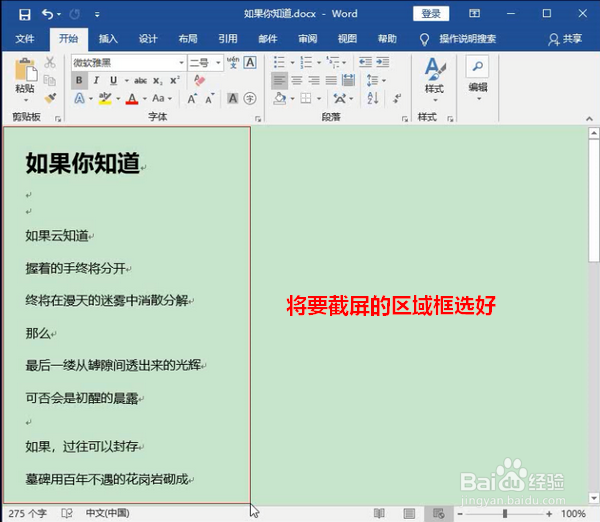600x522 pixels.
Task: Click the 共享 share button
Action: click(565, 39)
